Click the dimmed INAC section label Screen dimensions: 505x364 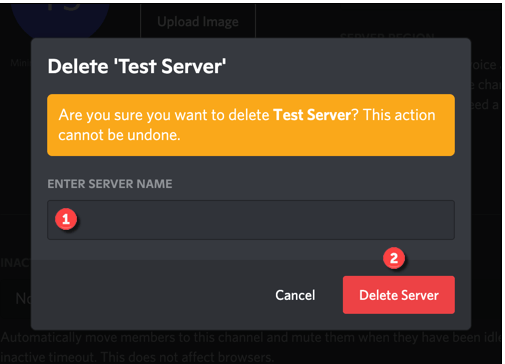(16, 263)
